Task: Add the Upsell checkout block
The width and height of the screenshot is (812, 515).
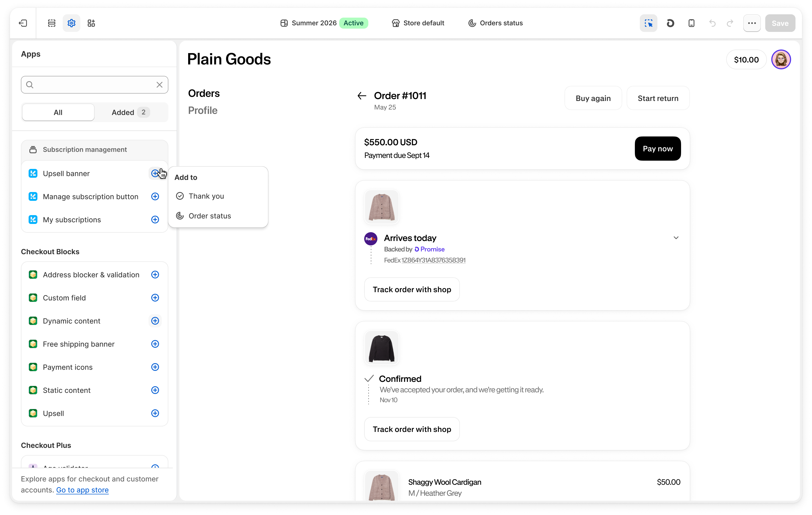Action: pos(155,413)
